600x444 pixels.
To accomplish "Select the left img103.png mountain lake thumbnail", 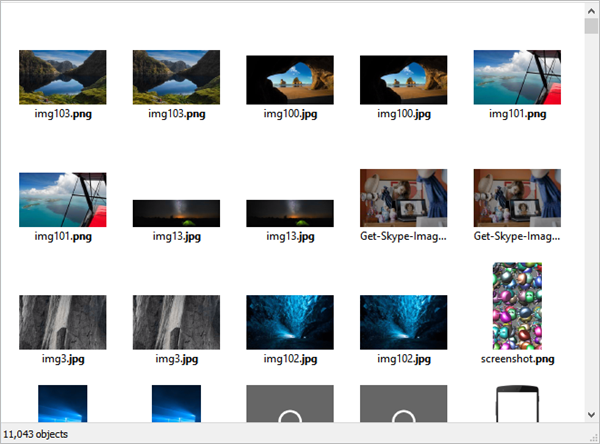I will pyautogui.click(x=63, y=77).
